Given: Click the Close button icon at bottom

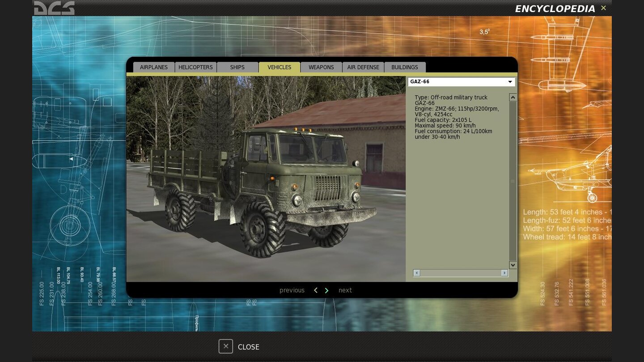Looking at the screenshot, I should pyautogui.click(x=226, y=346).
